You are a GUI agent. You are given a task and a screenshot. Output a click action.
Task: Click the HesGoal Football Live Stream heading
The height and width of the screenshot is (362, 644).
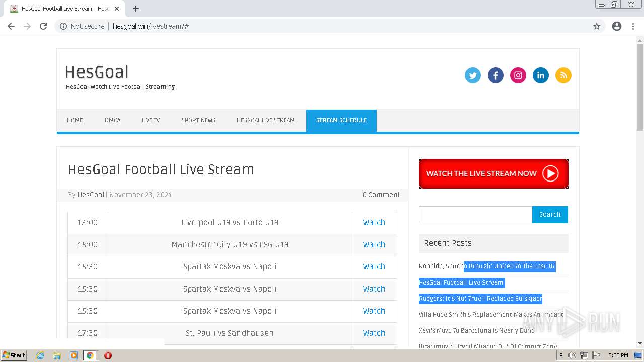point(161,169)
